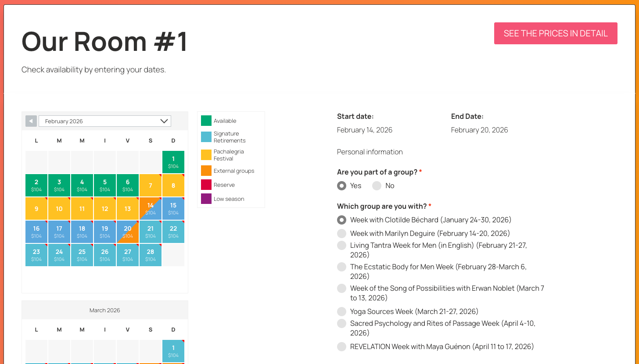This screenshot has width=639, height=364.
Task: Click the green Available legend swatch
Action: tap(206, 121)
